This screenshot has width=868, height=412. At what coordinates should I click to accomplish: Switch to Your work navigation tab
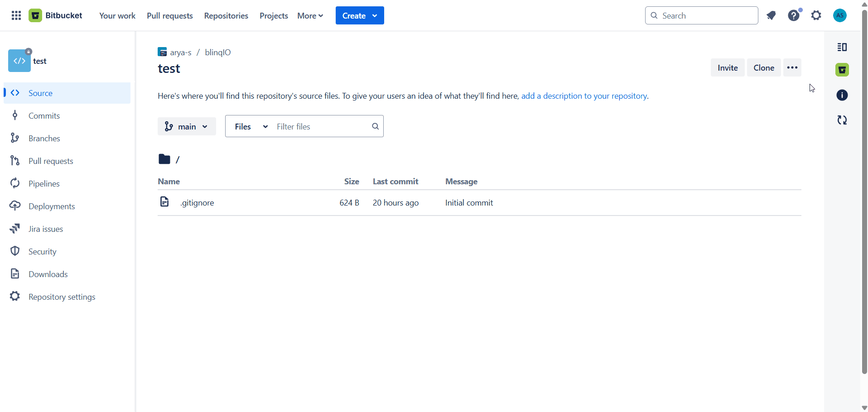(117, 15)
